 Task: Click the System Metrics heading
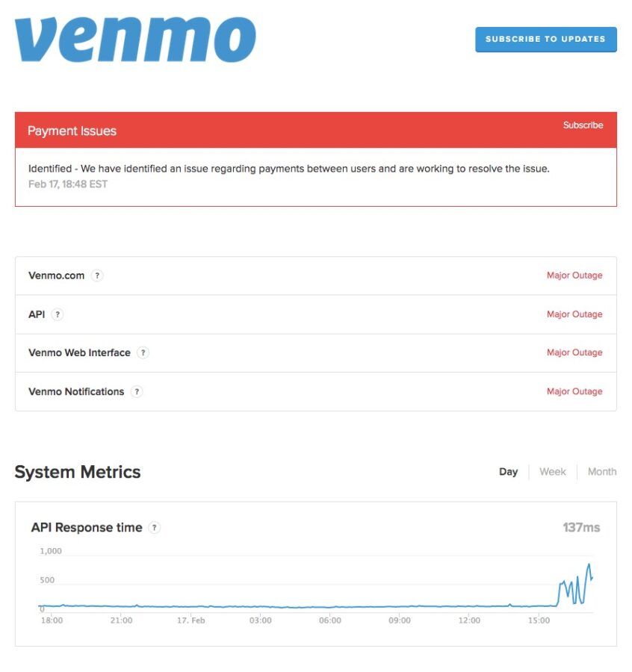click(x=78, y=472)
